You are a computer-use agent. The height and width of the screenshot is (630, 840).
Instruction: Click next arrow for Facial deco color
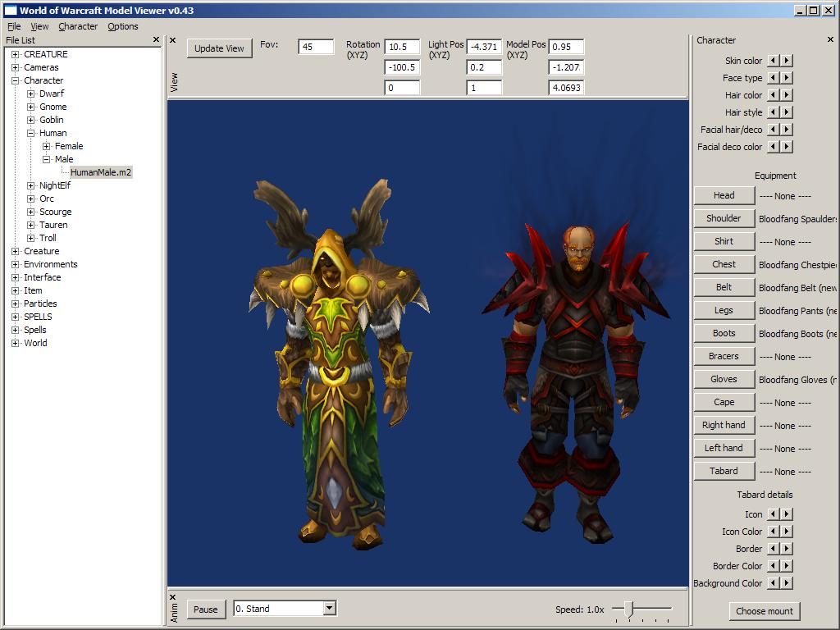point(787,146)
